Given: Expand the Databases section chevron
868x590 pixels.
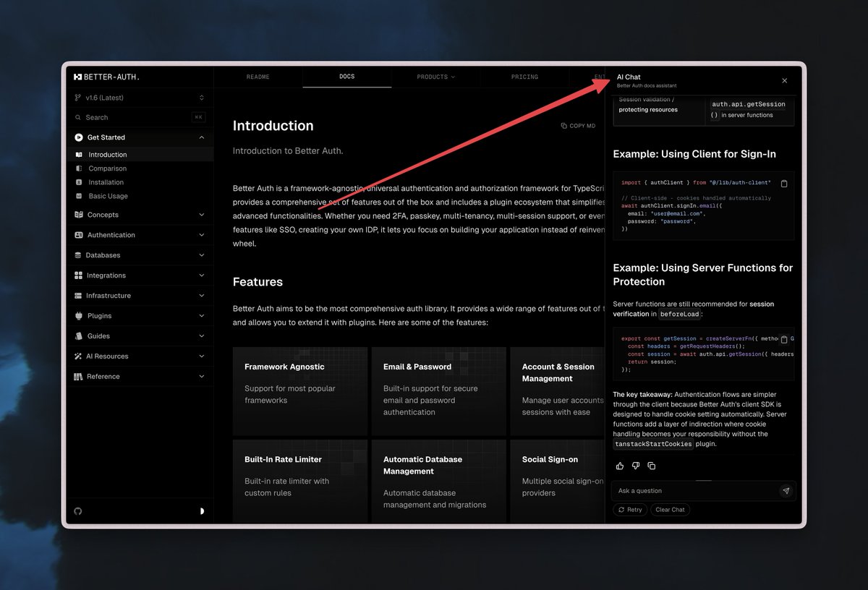Looking at the screenshot, I should pyautogui.click(x=201, y=255).
